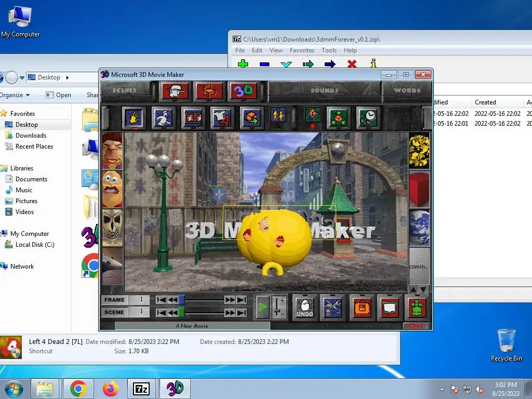Click the EXIT button in 3D Movie Maker

click(417, 326)
